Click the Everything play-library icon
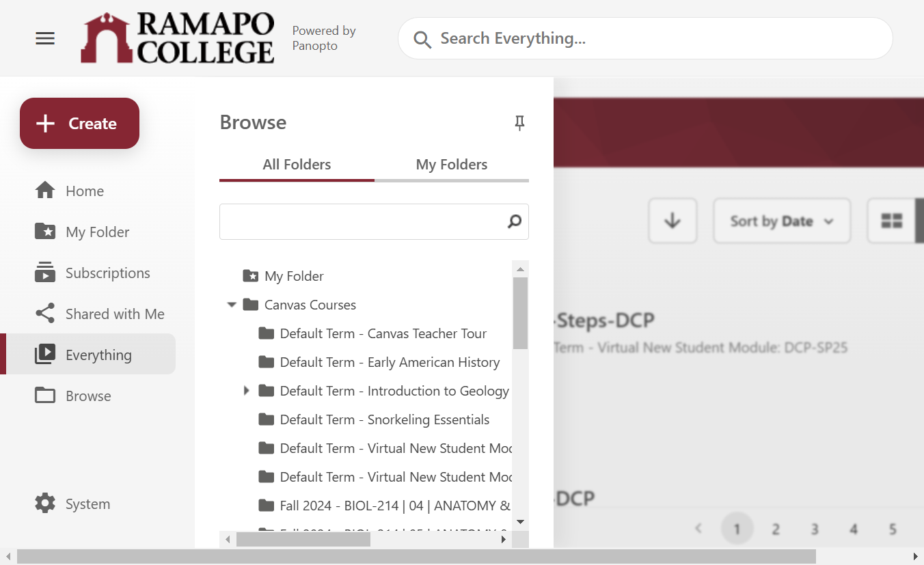 click(45, 354)
